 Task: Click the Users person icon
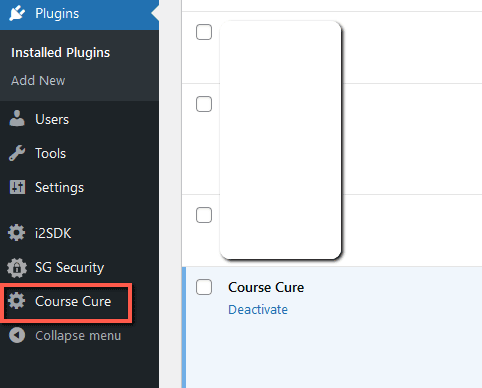pos(17,119)
